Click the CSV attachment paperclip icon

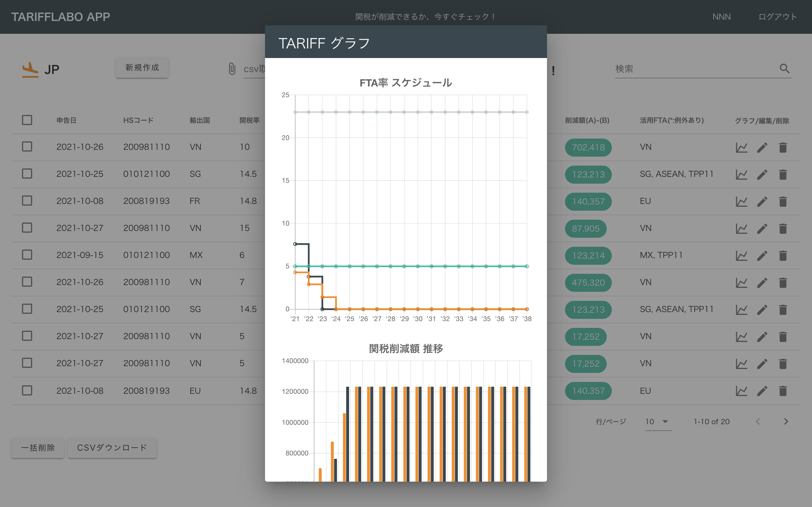click(x=232, y=69)
